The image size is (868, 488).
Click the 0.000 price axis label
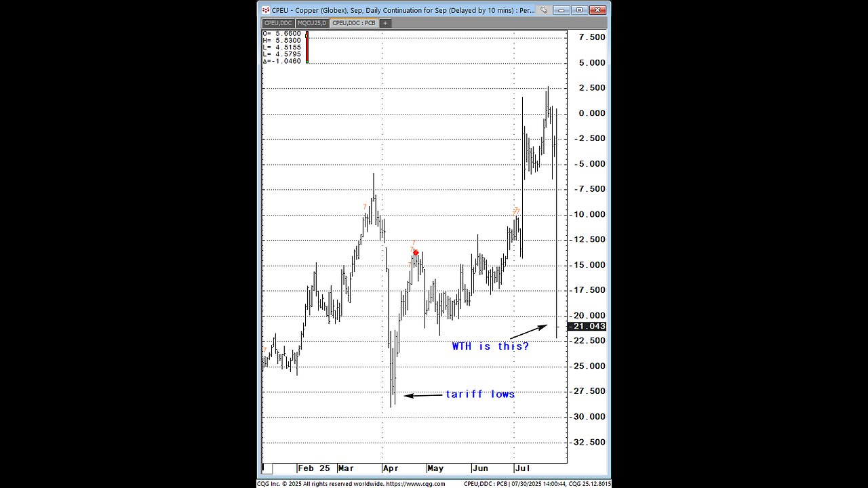[x=592, y=113]
